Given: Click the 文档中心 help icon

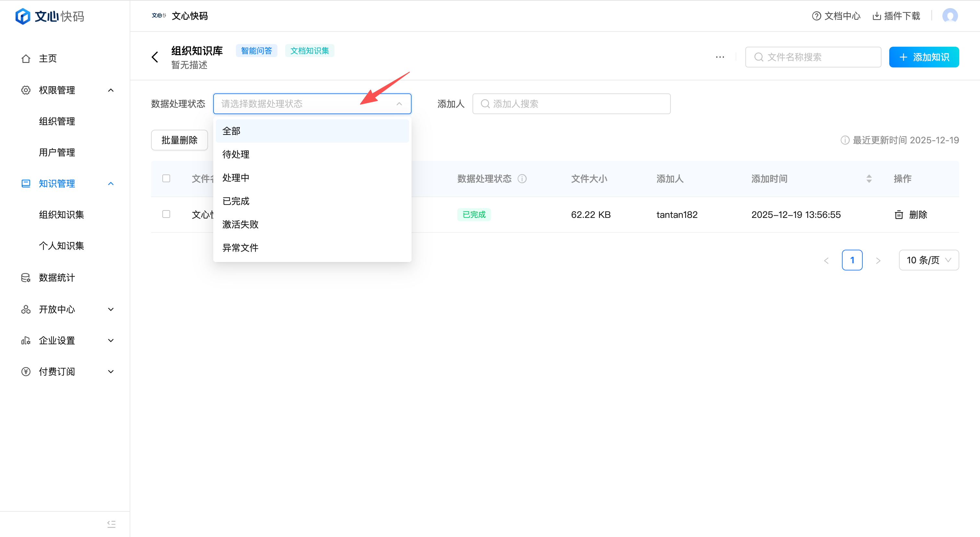Looking at the screenshot, I should (816, 16).
